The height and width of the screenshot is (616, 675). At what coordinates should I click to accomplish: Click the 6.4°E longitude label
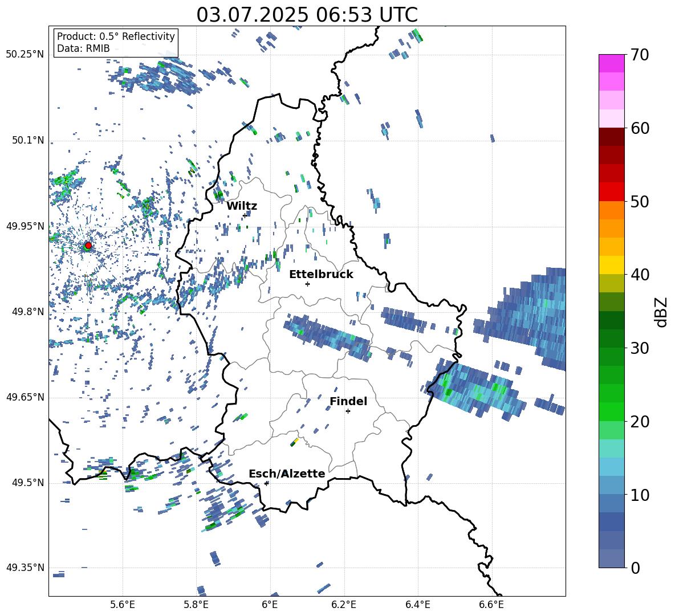point(417,605)
